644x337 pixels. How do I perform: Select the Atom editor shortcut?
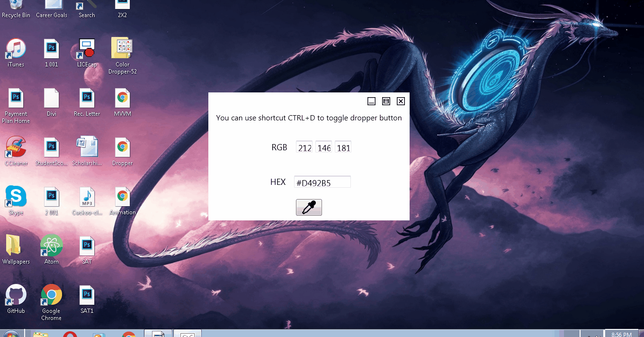pyautogui.click(x=51, y=250)
